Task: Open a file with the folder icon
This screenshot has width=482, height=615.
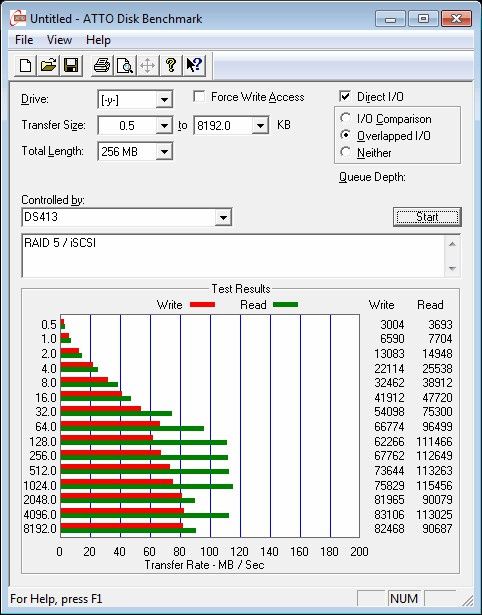Action: (48, 65)
